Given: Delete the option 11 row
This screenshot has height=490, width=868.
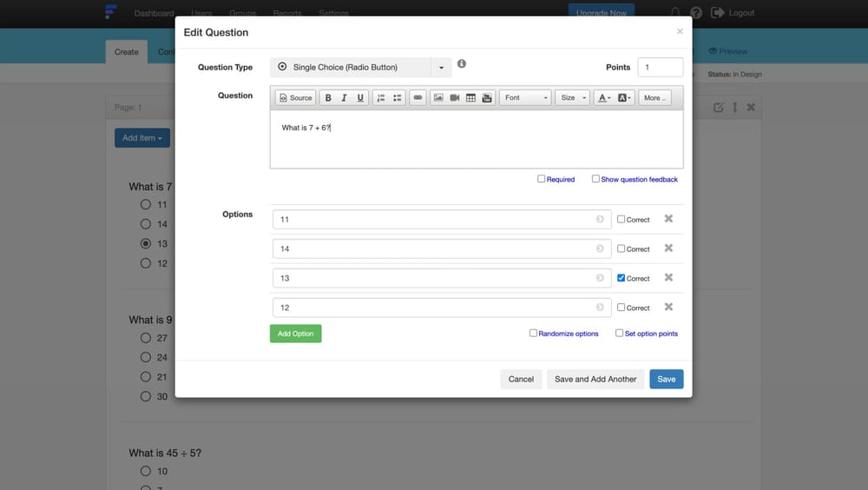Looking at the screenshot, I should coord(668,219).
